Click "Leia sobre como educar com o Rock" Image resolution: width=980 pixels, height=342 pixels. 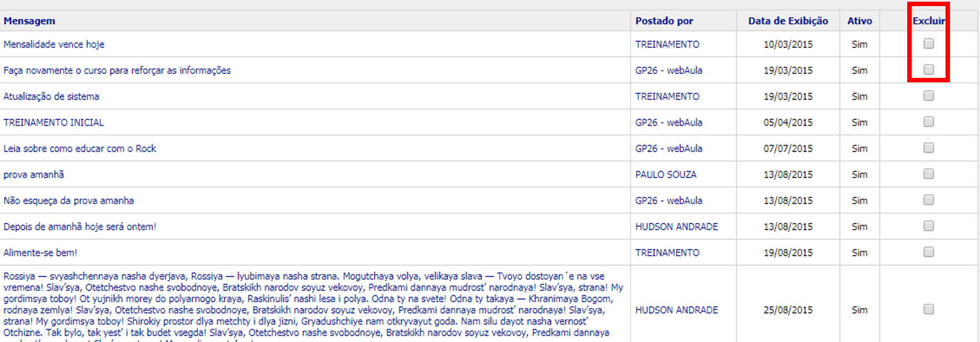tap(80, 148)
